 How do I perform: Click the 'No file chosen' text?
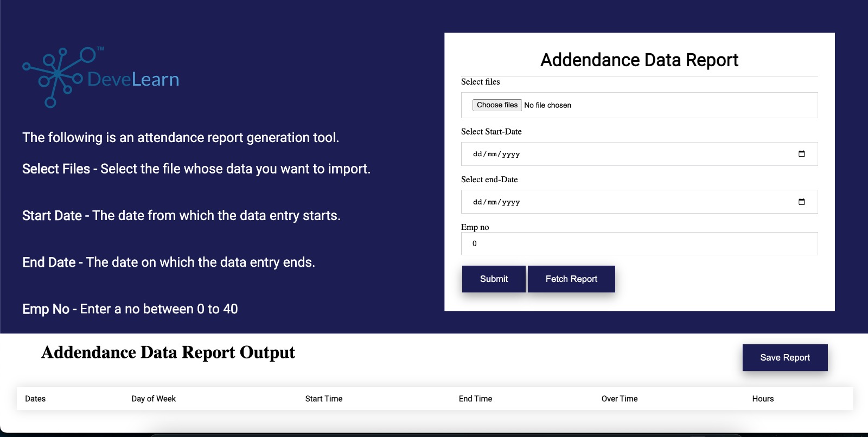pos(547,105)
